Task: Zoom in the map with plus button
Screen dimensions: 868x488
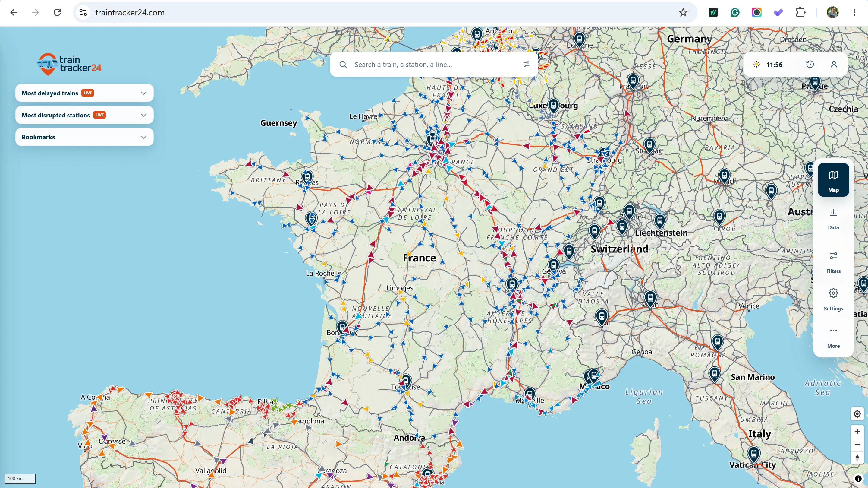Action: pyautogui.click(x=857, y=431)
